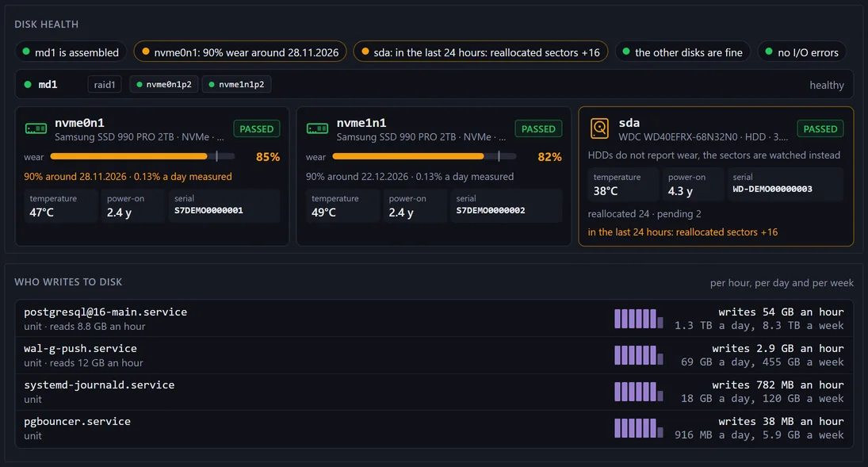The image size is (868, 467).
Task: Click the wal-g-push write activity bar chart
Action: (638, 355)
